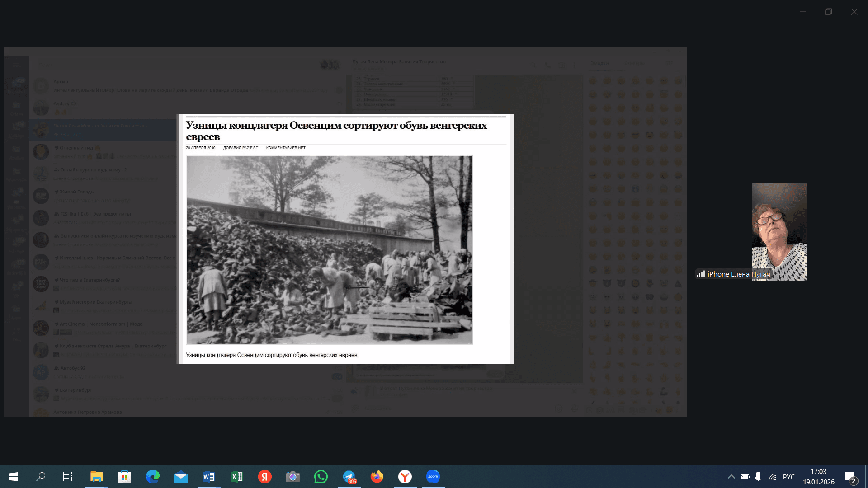Viewport: 868px width, 488px height.
Task: Switch to the Стикеры tab
Action: (635, 63)
